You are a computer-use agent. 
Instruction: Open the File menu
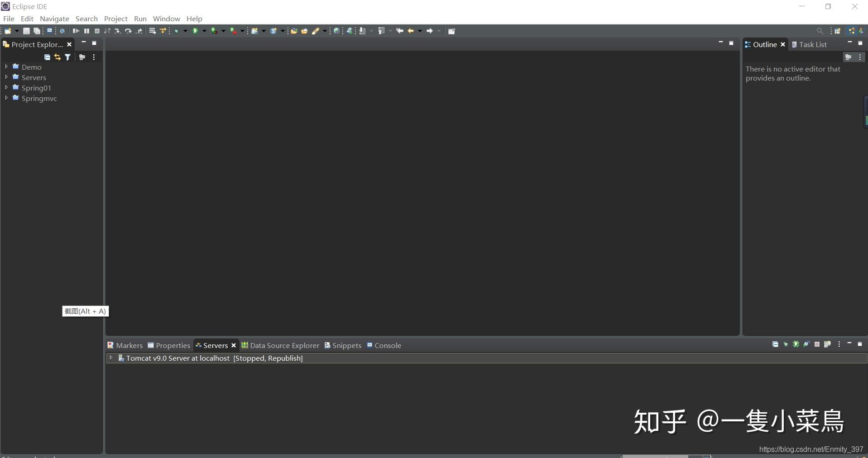[9, 19]
